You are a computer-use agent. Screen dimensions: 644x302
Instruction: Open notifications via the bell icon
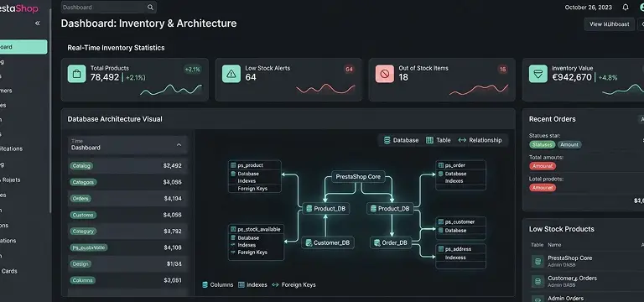626,8
